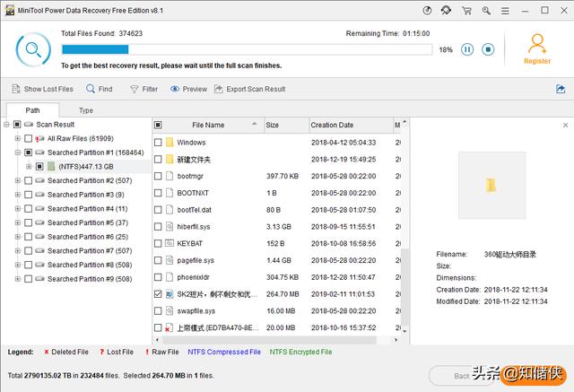The height and width of the screenshot is (392, 574).
Task: Uncheck the SK2 file checkbox
Action: point(158,294)
